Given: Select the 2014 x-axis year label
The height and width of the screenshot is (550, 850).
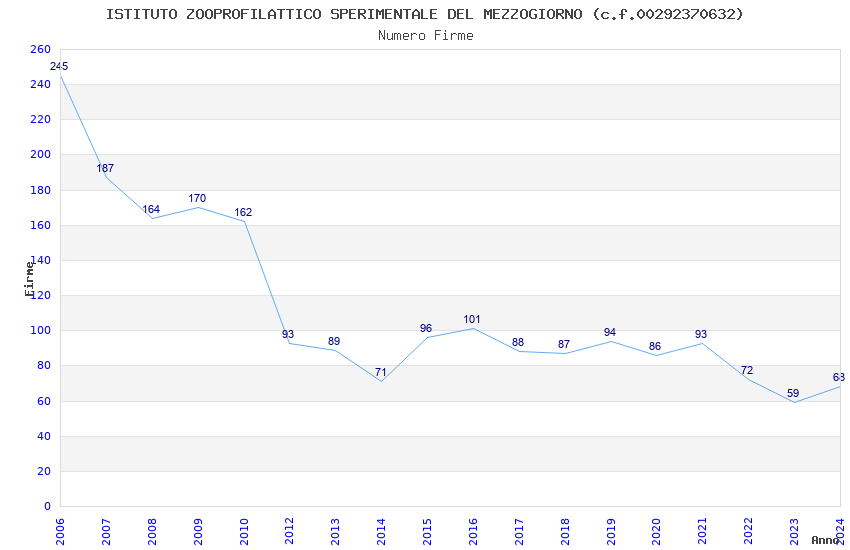Looking at the screenshot, I should click(x=381, y=532).
